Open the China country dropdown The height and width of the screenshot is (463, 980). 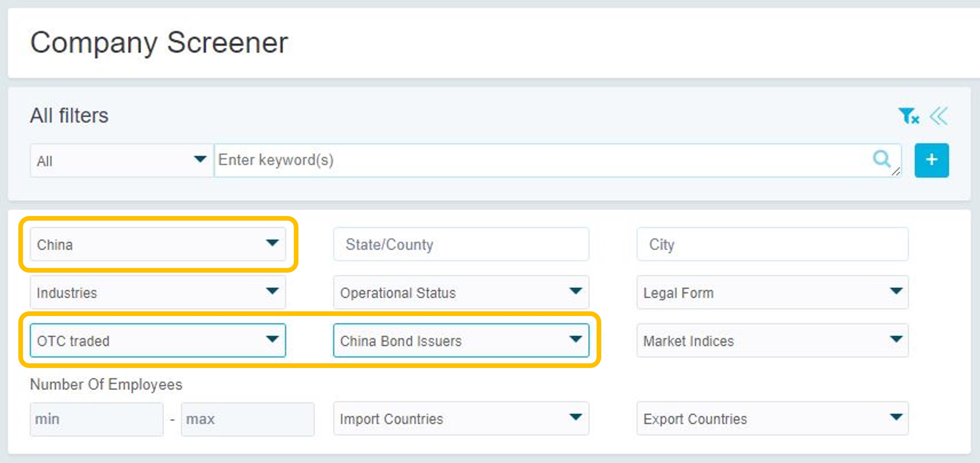pos(158,244)
